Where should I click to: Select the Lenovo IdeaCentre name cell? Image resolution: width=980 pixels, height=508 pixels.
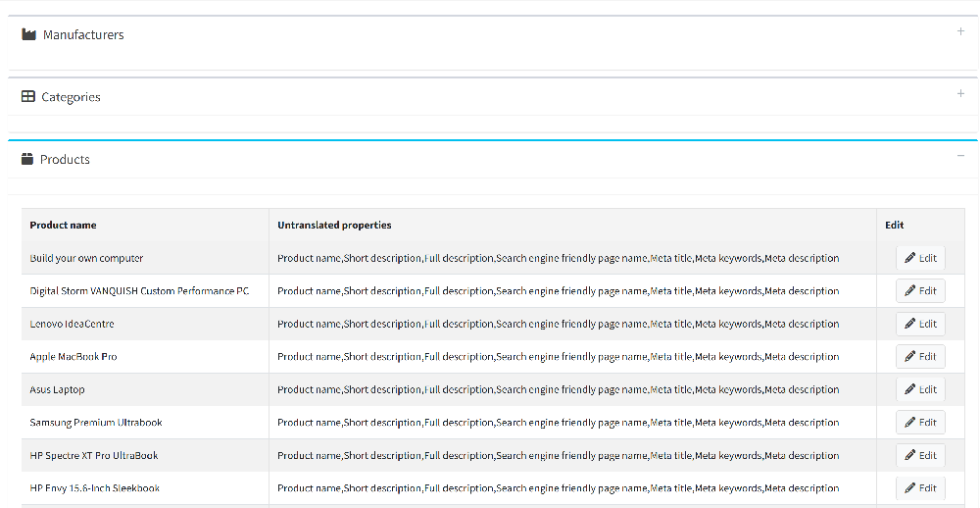145,324
